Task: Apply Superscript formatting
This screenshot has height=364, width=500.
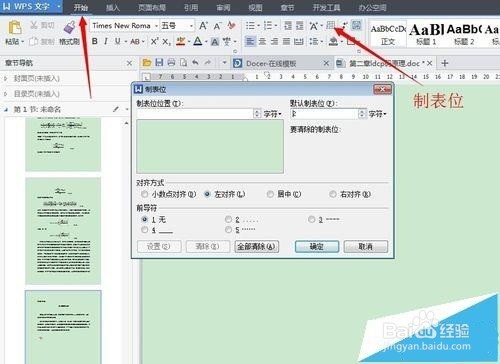Action: [154, 42]
